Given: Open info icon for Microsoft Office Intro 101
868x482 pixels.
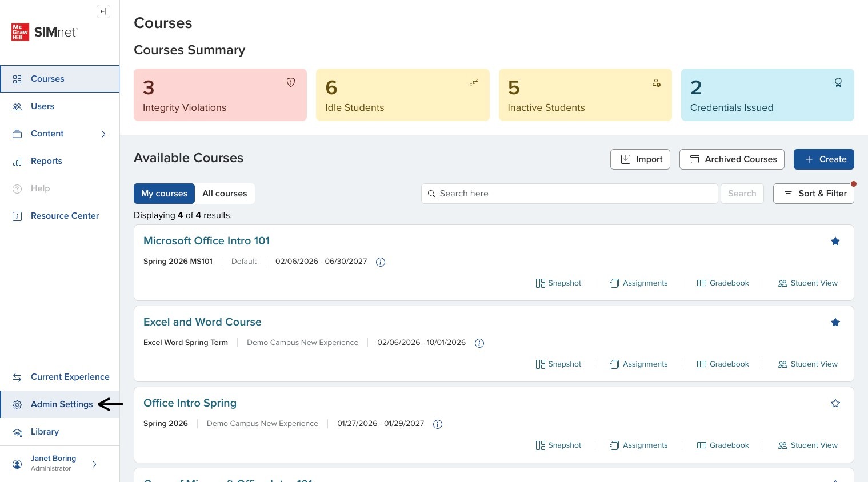Looking at the screenshot, I should 381,262.
